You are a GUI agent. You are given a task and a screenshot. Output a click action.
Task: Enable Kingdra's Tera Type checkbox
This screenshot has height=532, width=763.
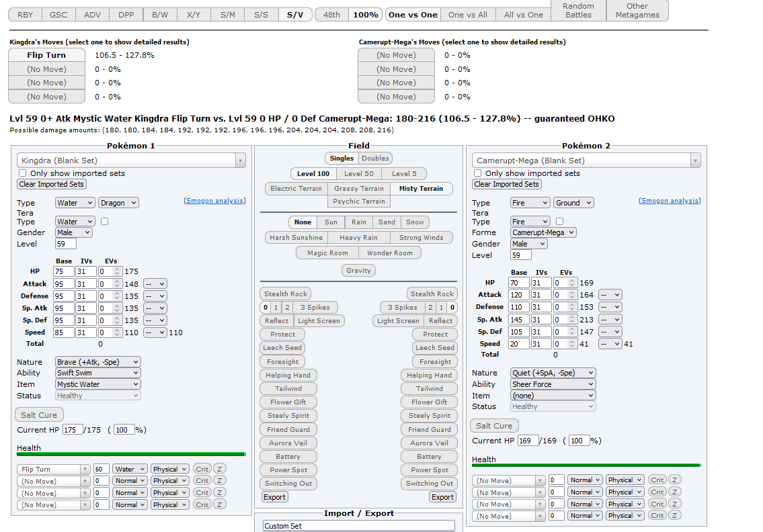click(x=105, y=221)
